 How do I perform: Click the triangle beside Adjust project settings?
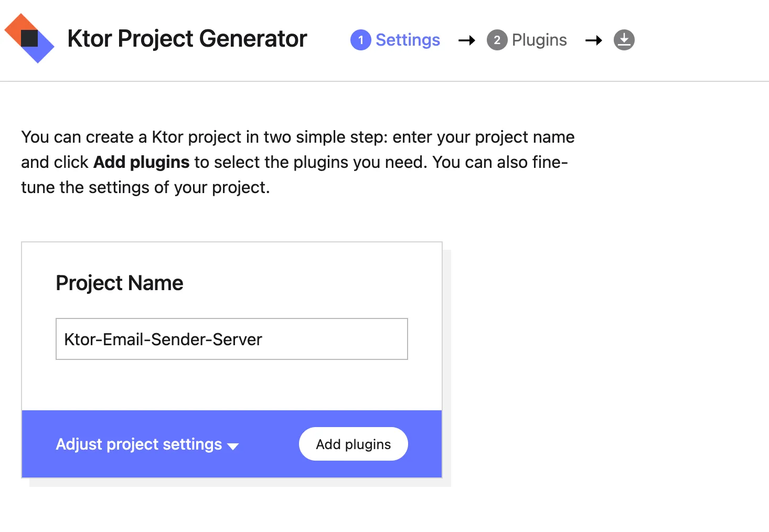click(x=233, y=446)
